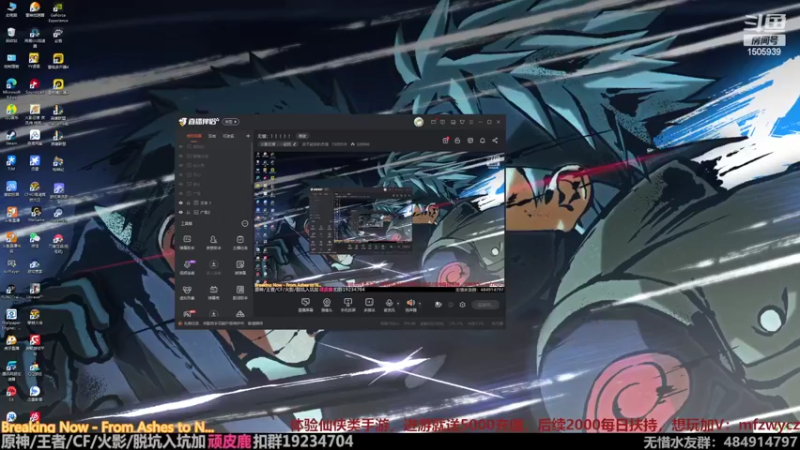Image resolution: width=800 pixels, height=450 pixels.
Task: Click the start-live button beside the gear icon
Action: [x=485, y=305]
